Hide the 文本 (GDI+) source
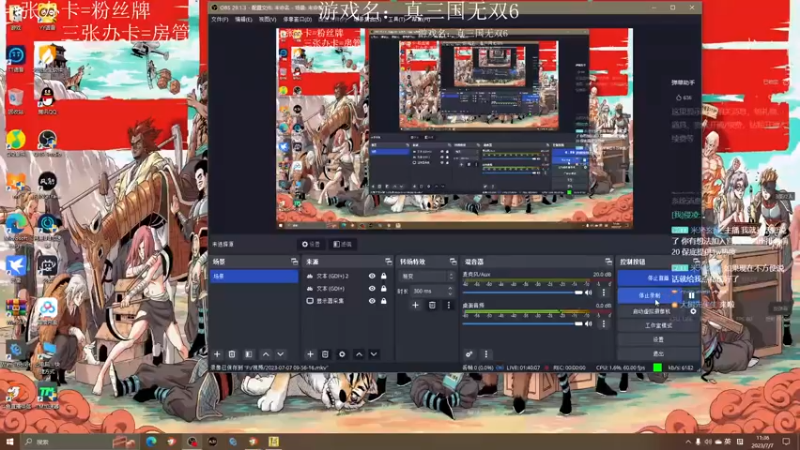 point(372,289)
